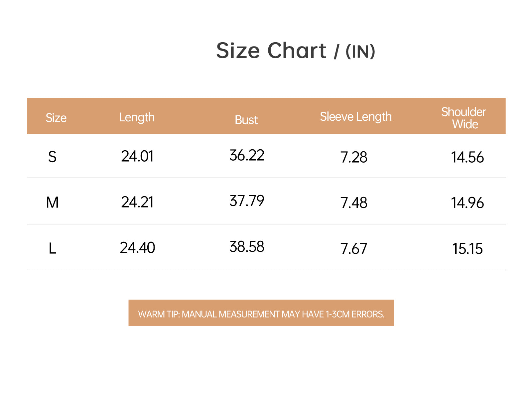532x399 pixels.
Task: Select the S size row label
Action: pyautogui.click(x=52, y=157)
